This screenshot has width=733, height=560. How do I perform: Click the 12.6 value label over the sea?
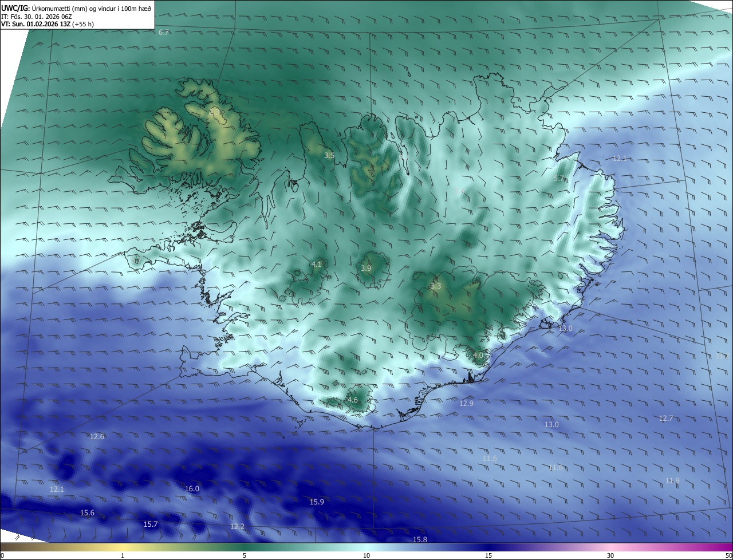[x=97, y=436]
